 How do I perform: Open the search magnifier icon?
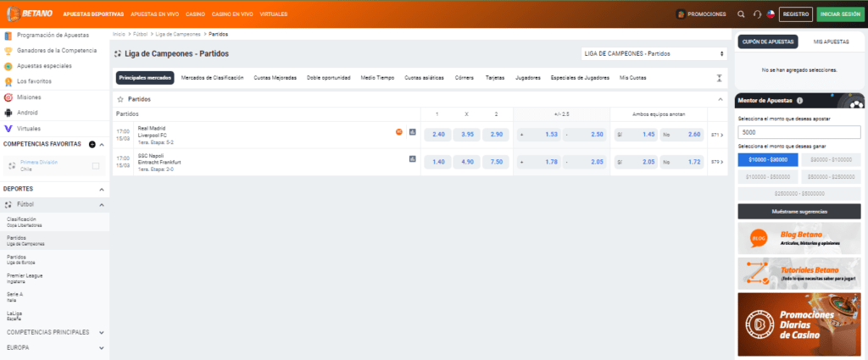coord(741,14)
